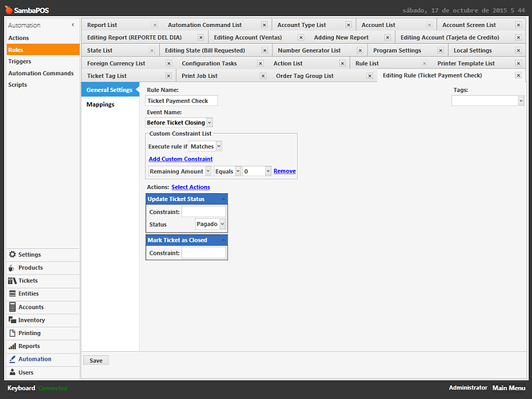Click the Add Custom Constraint link
Screen dimensions: 532x399
181,159
